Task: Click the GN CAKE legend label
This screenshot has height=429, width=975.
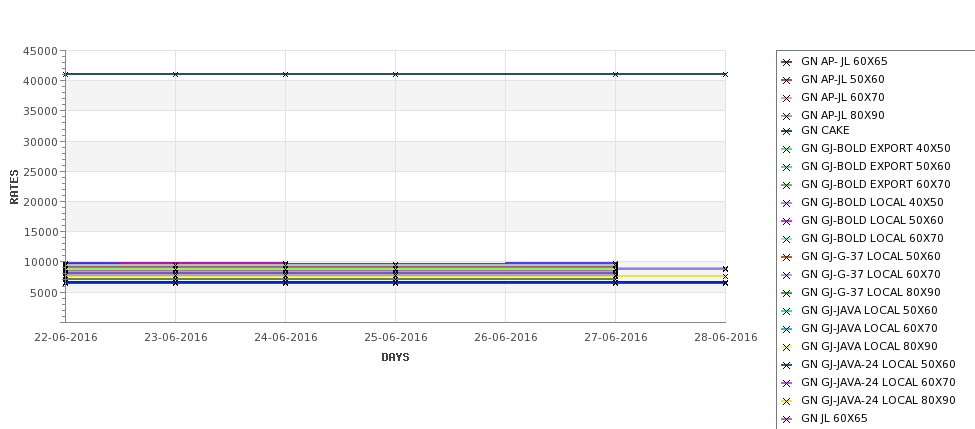Action: [x=825, y=131]
